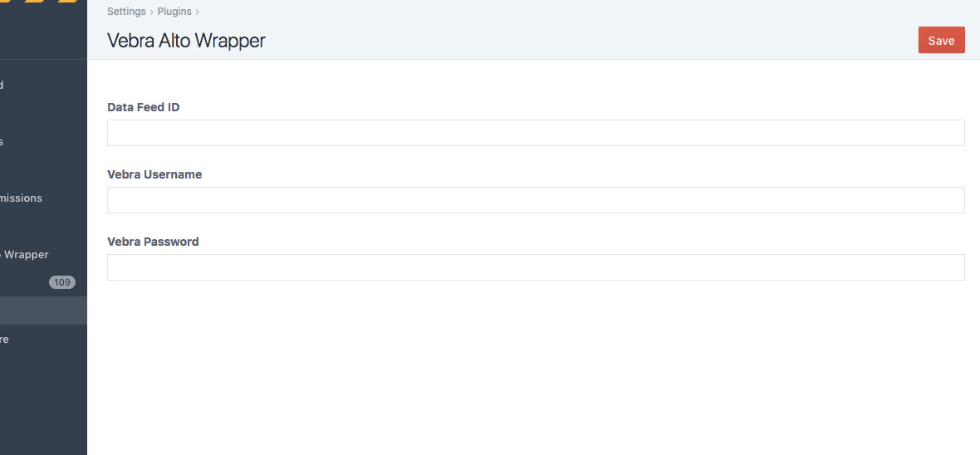Open the Wrapper item in the sidebar

pos(25,255)
